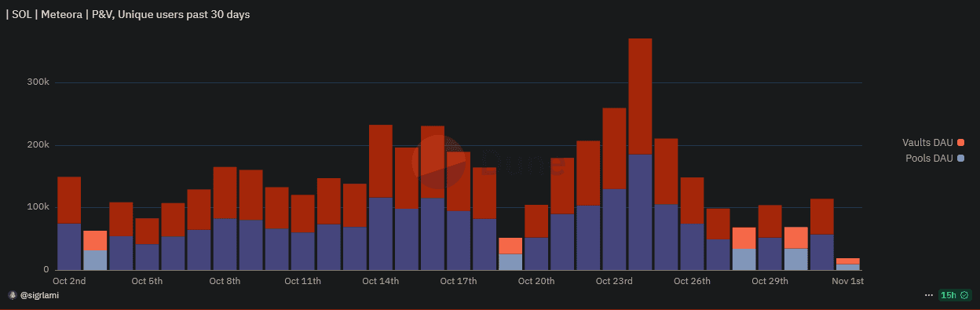Viewport: 980px width, 310px height.
Task: Click the Oct 11th x-axis label
Action: [x=302, y=281]
